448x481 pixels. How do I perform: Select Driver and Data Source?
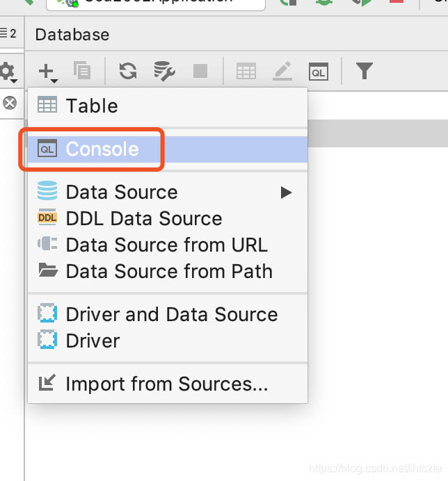coord(171,314)
